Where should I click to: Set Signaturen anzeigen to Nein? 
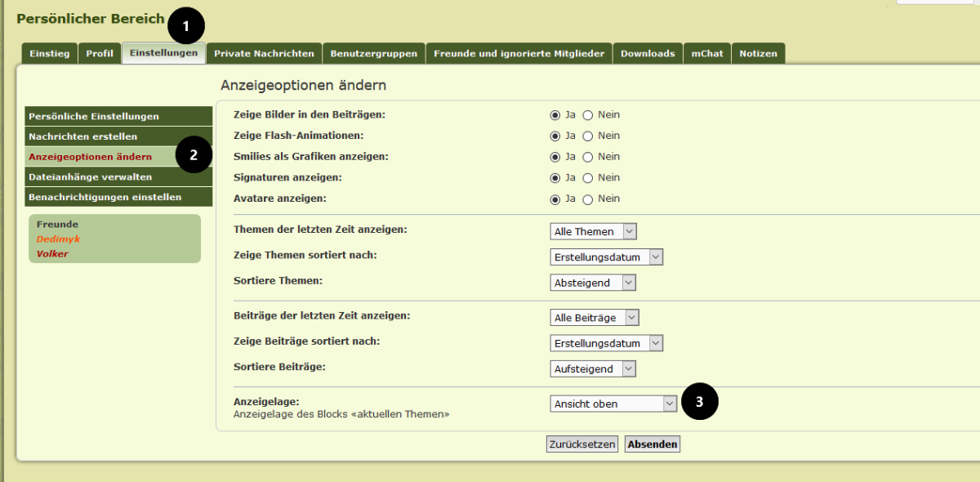[x=587, y=178]
